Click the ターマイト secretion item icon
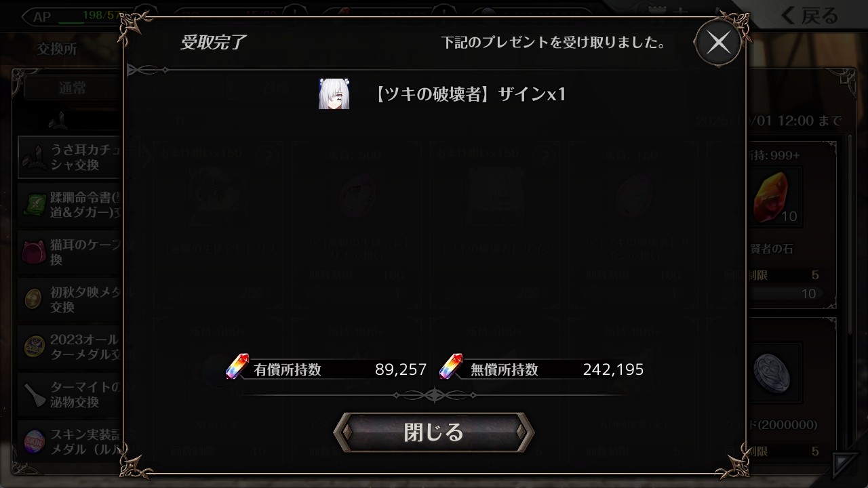This screenshot has height=488, width=868. click(x=34, y=394)
